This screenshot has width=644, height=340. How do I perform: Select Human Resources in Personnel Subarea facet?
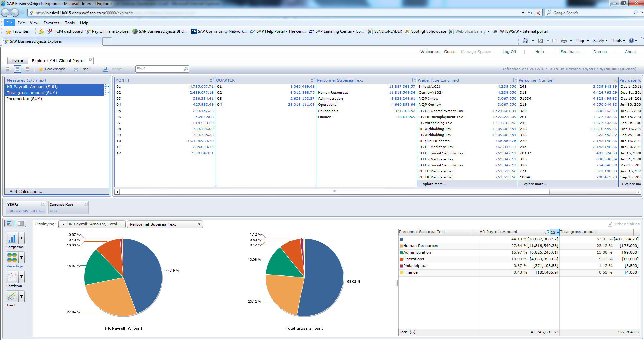[x=366, y=93]
